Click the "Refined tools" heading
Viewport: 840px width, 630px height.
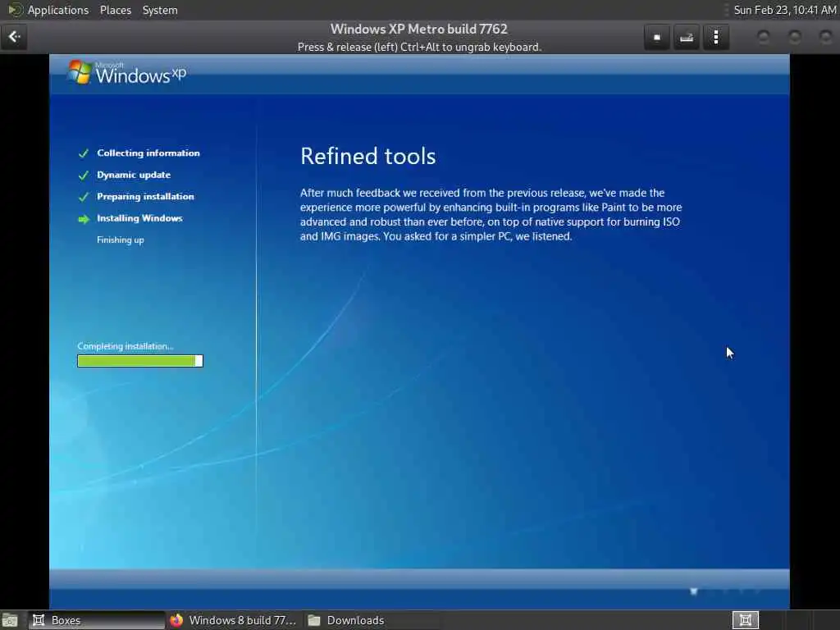pos(367,157)
